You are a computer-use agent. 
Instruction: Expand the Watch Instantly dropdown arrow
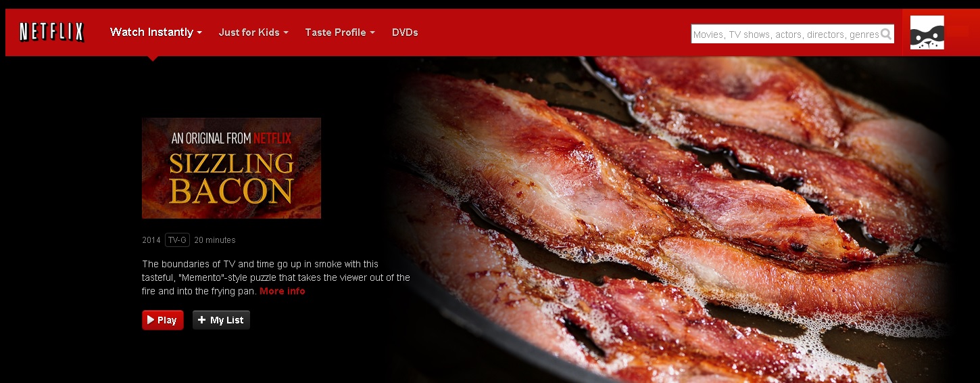(199, 32)
